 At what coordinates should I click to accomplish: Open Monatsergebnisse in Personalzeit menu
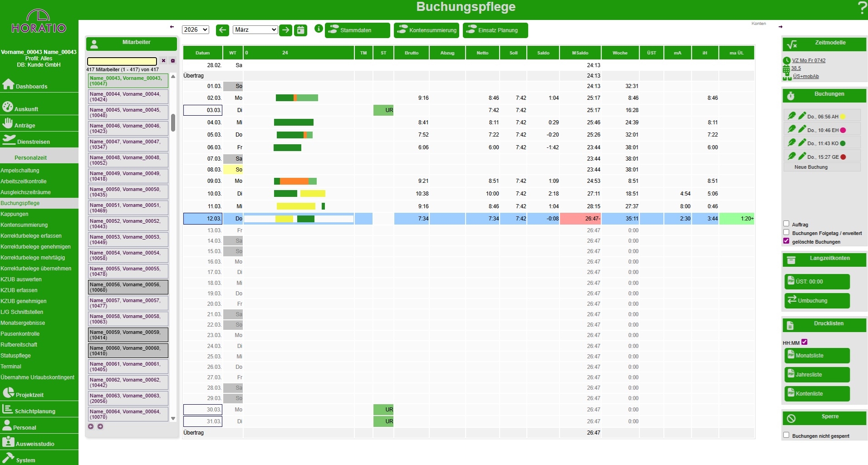23,323
